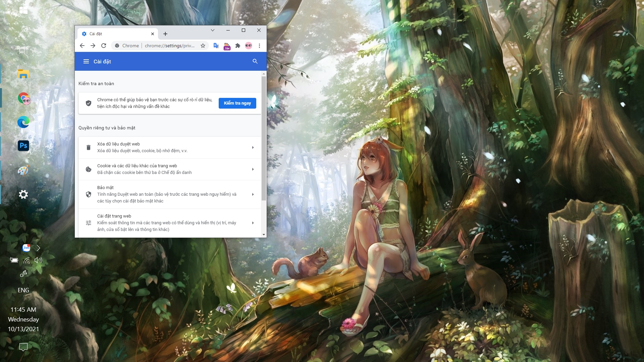Switch to the Chrome taskbar icon
644x362 pixels.
(24, 98)
